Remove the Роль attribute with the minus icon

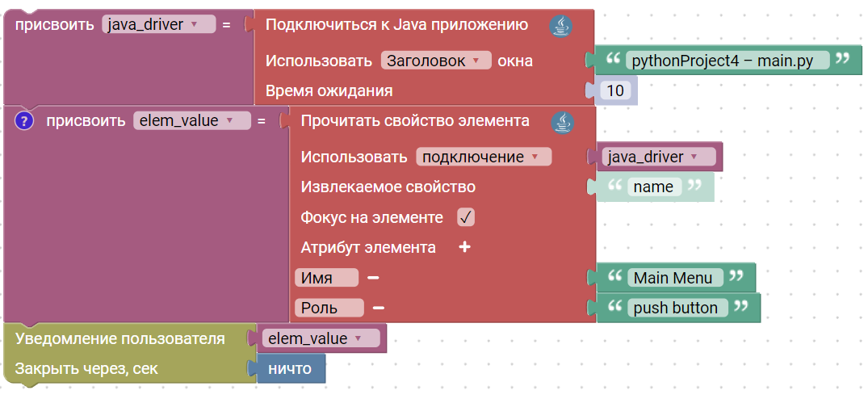tap(379, 308)
